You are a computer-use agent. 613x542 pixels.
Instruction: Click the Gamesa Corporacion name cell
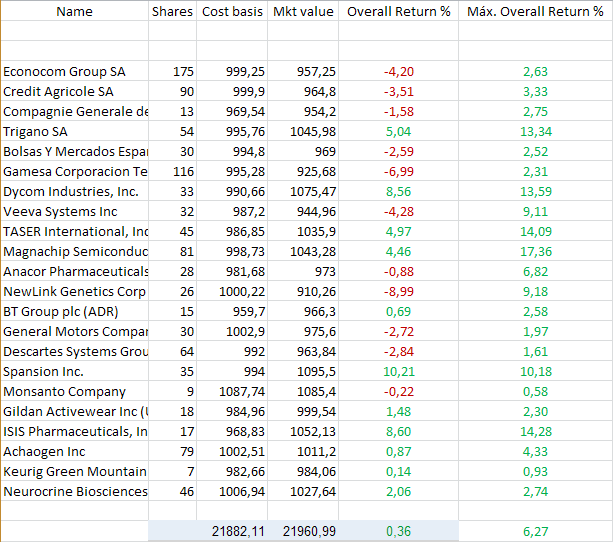click(x=75, y=171)
